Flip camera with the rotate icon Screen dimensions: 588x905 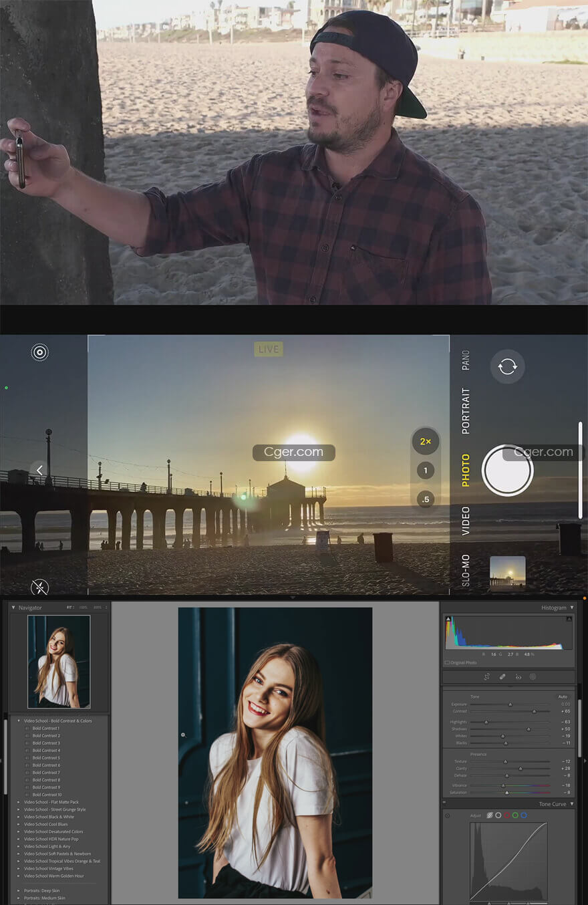507,366
